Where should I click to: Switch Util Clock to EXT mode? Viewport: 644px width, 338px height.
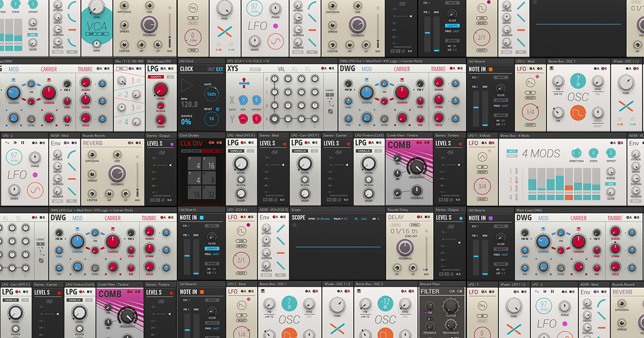point(219,69)
